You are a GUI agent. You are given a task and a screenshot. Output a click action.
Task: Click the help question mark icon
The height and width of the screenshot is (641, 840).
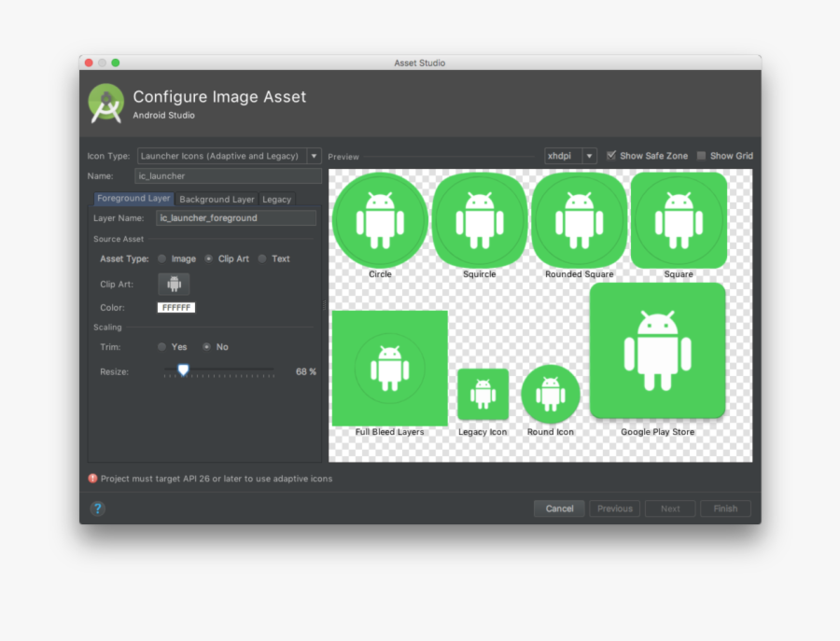pyautogui.click(x=97, y=509)
